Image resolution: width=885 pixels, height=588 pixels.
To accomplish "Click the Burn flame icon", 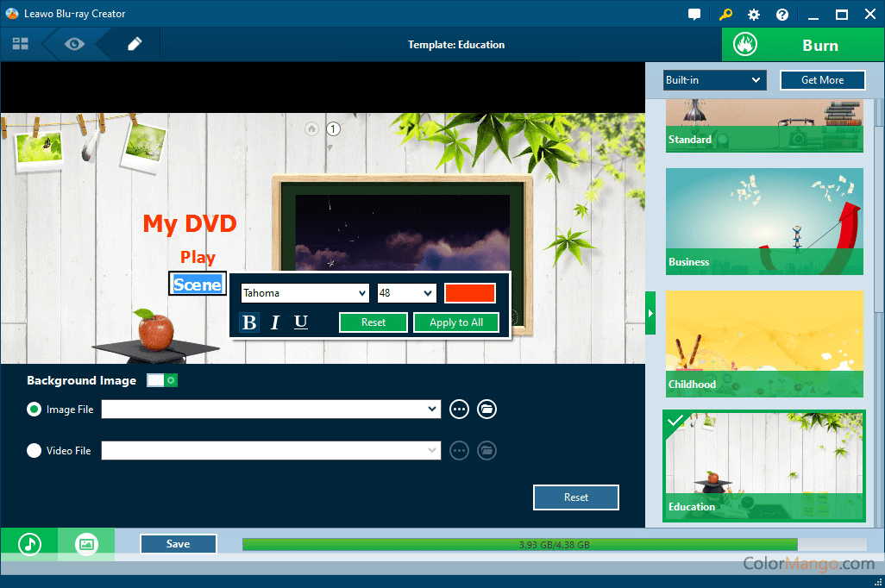I will 745,45.
